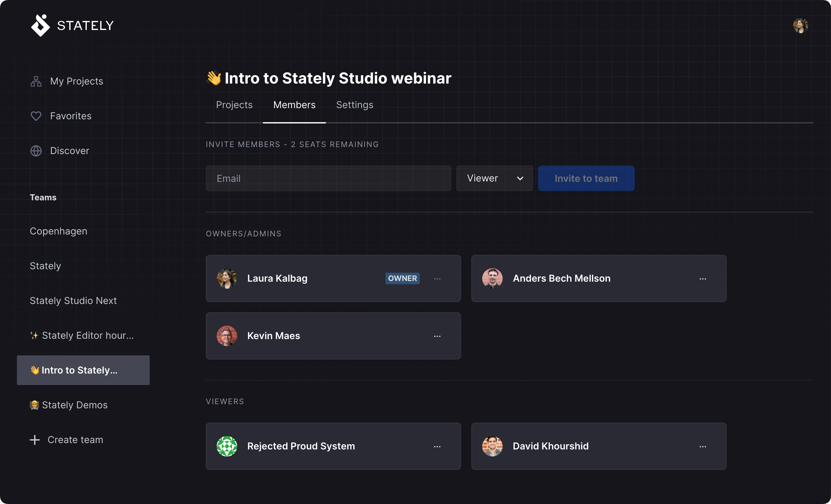The image size is (831, 504).
Task: Select the Viewer role dropdown
Action: click(x=494, y=178)
